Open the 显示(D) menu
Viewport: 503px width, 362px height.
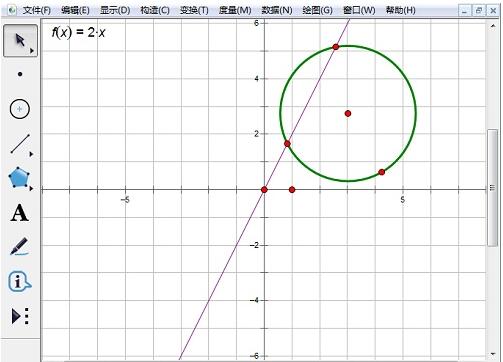click(x=115, y=10)
